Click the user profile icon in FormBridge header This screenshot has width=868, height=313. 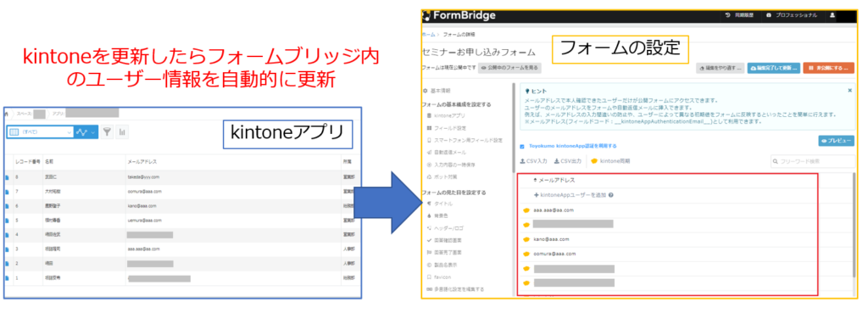click(x=832, y=15)
